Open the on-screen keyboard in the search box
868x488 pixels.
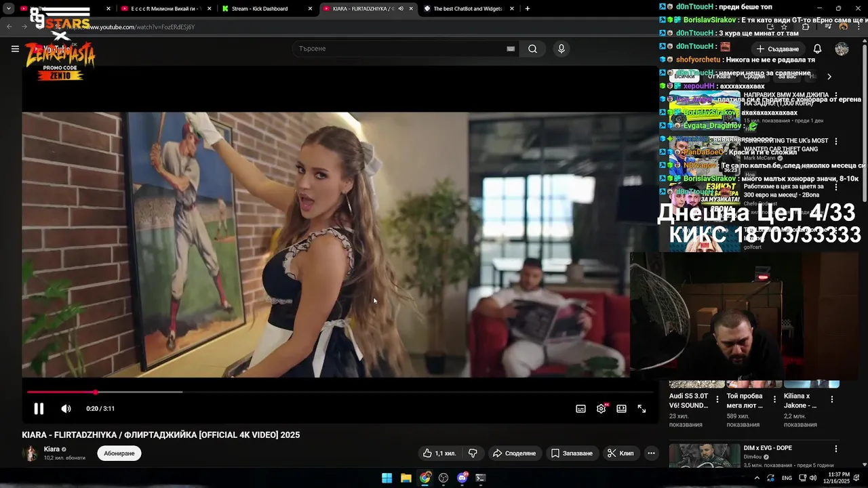point(511,49)
